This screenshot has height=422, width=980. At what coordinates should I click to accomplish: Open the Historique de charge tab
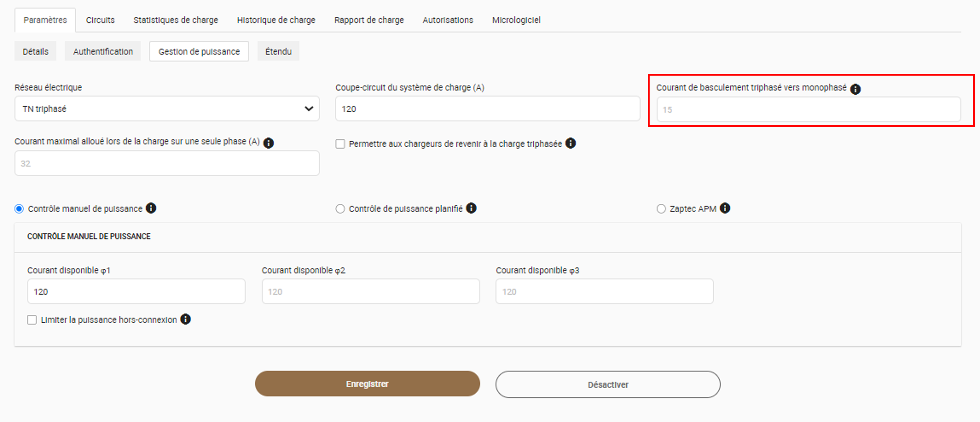276,20
